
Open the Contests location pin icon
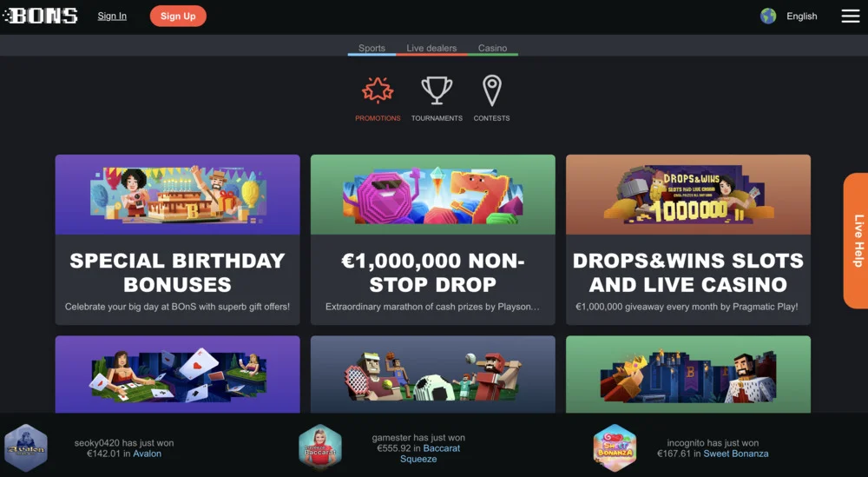click(491, 90)
